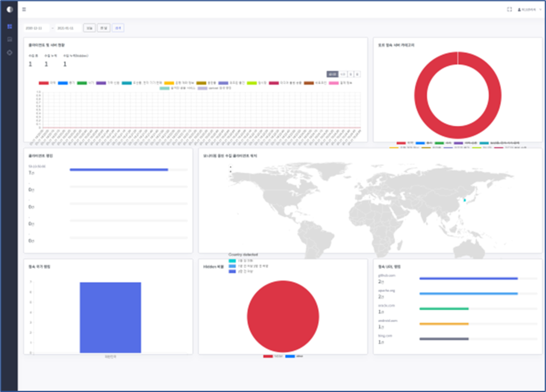546x392 pixels.
Task: Expand the user account dropdown arrow
Action: (x=540, y=9)
